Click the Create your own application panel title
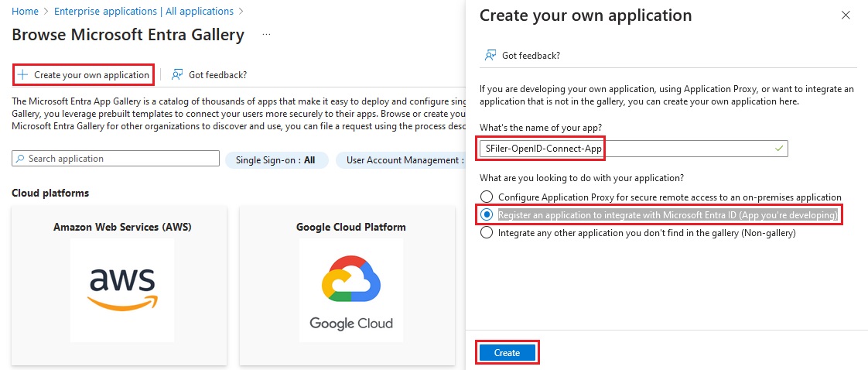Image resolution: width=868 pixels, height=370 pixels. click(586, 15)
